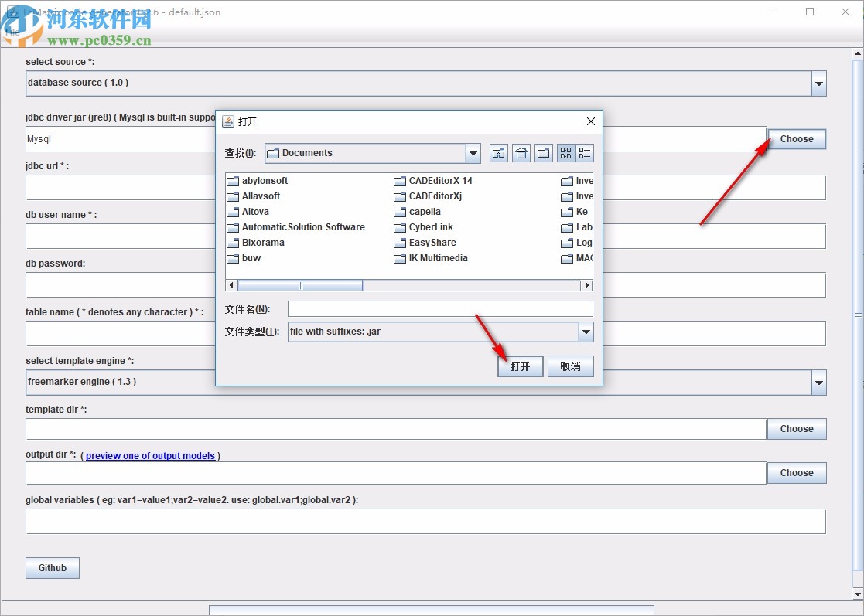Click the 文件名 file name input field
The height and width of the screenshot is (616, 864).
(x=439, y=309)
